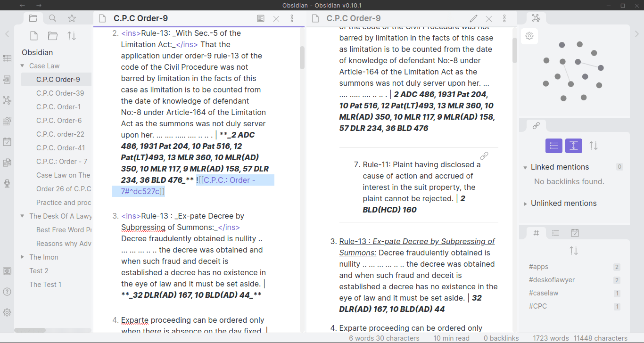This screenshot has height=343, width=644.
Task: Toggle collapse results in backlinks
Action: tap(554, 146)
